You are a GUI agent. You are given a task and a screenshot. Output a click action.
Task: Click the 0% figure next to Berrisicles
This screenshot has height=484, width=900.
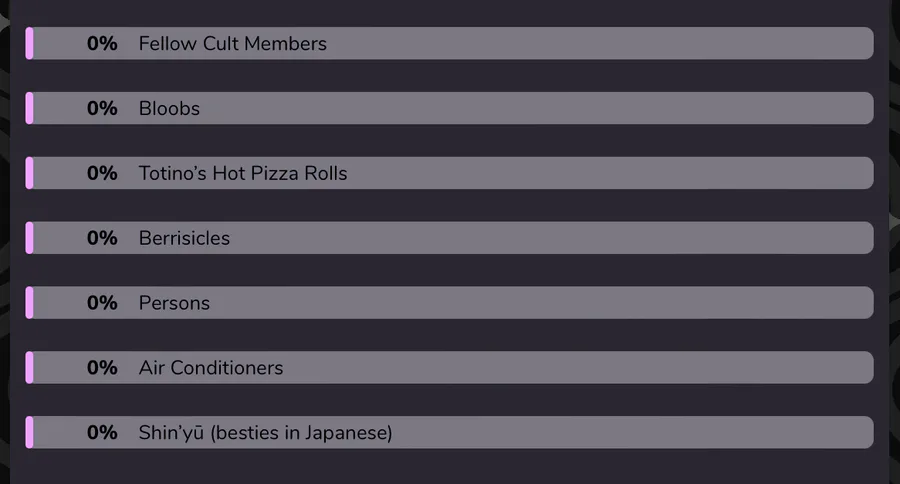[x=102, y=238]
